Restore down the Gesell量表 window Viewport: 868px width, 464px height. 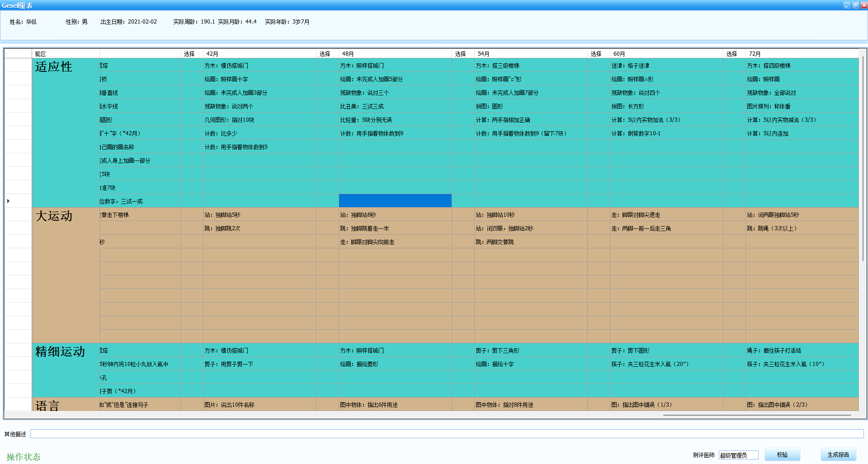click(x=855, y=5)
